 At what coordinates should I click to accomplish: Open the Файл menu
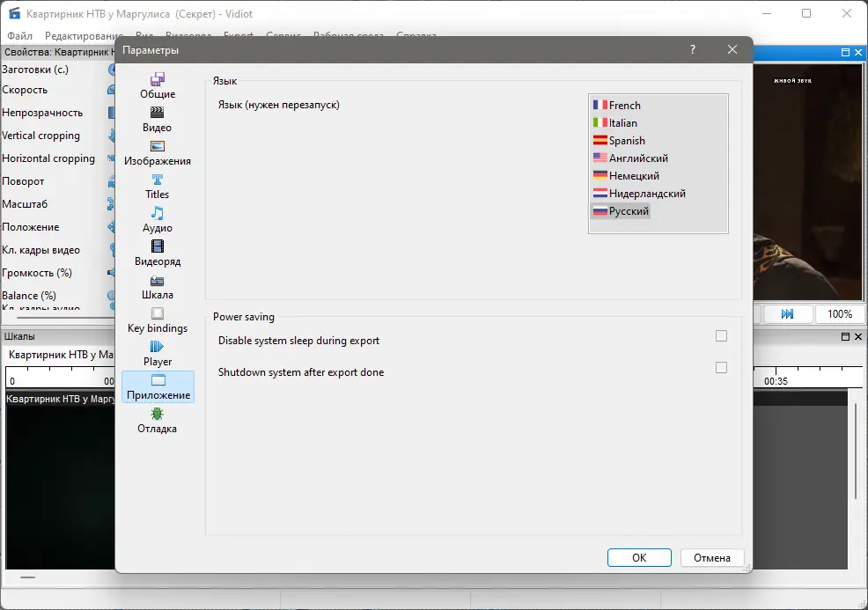coord(20,36)
